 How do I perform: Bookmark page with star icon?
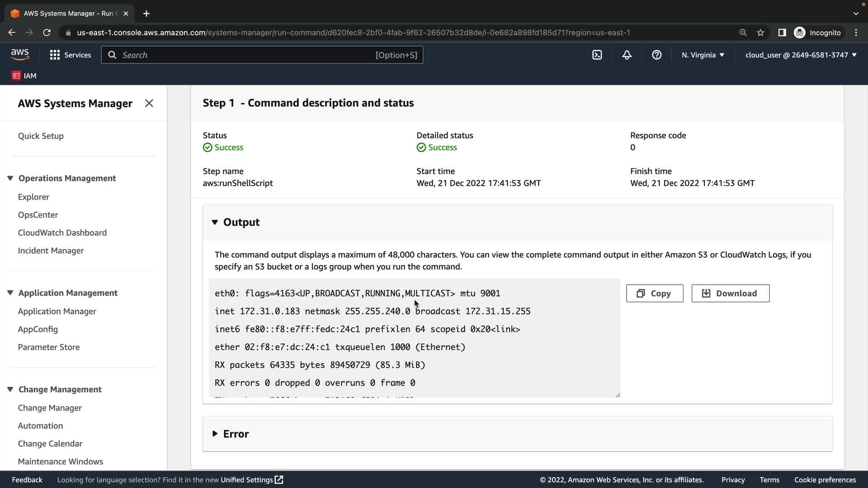pos(760,33)
